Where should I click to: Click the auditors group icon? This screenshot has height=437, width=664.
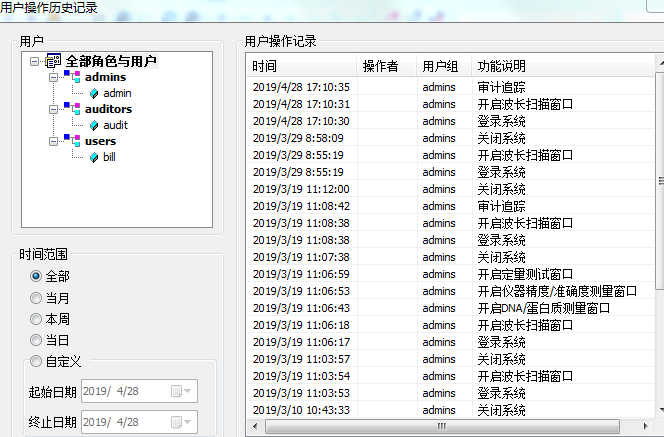[x=71, y=109]
